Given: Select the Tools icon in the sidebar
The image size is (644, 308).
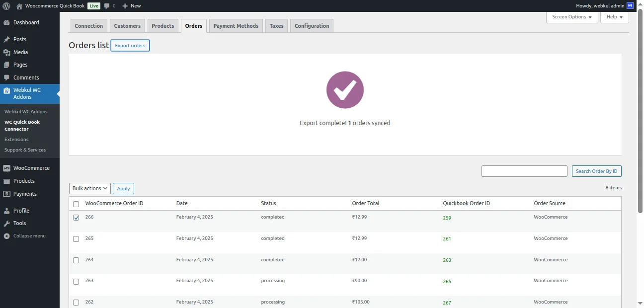Looking at the screenshot, I should 7,223.
